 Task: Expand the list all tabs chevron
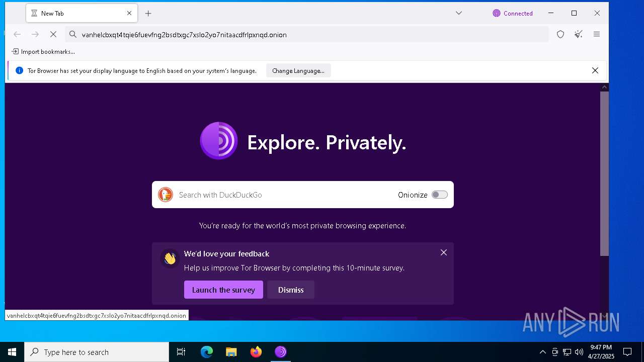459,13
